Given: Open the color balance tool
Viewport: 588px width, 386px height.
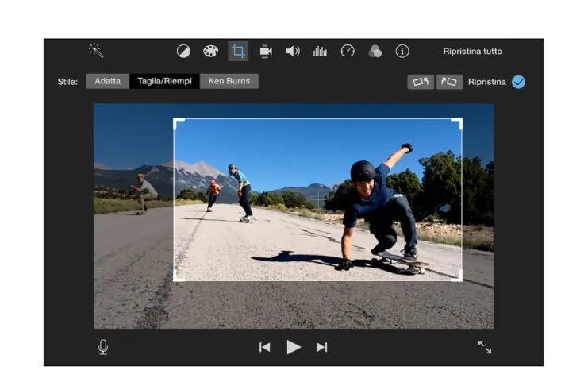Looking at the screenshot, I should (x=183, y=51).
